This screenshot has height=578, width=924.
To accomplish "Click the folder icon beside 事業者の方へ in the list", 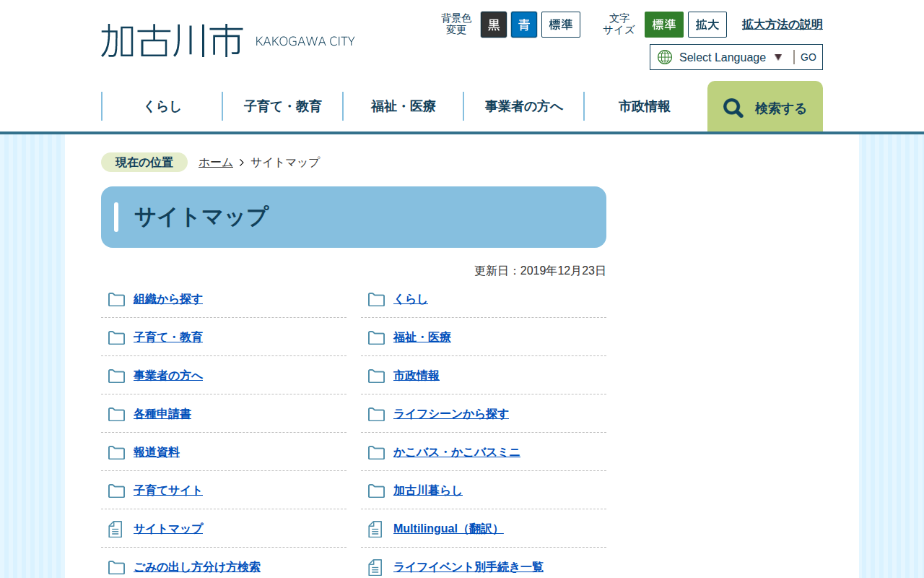I will click(x=116, y=376).
